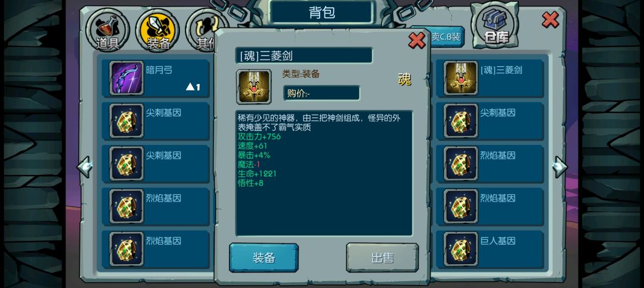Close the item detail popup
Image resolution: width=644 pixels, height=288 pixels.
point(417,41)
